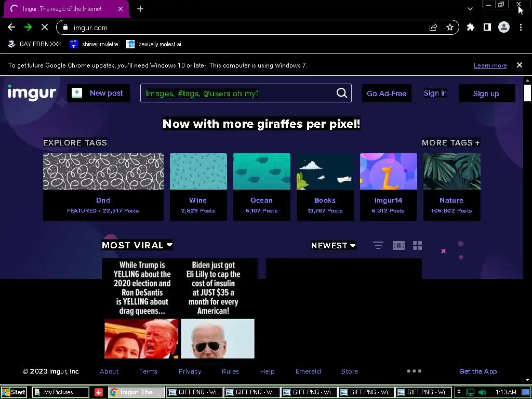Click the New post button
The width and height of the screenshot is (532, 399).
98,93
